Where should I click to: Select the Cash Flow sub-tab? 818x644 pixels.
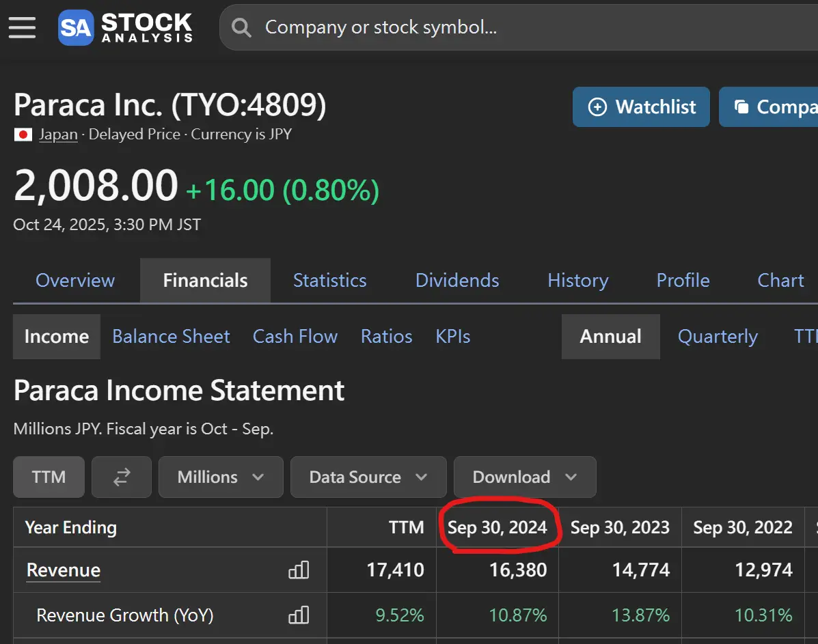(x=295, y=337)
